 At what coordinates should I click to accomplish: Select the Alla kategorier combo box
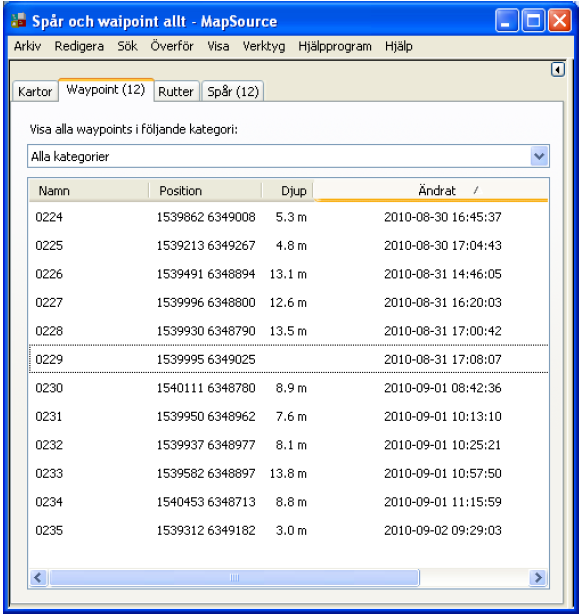pos(288,156)
